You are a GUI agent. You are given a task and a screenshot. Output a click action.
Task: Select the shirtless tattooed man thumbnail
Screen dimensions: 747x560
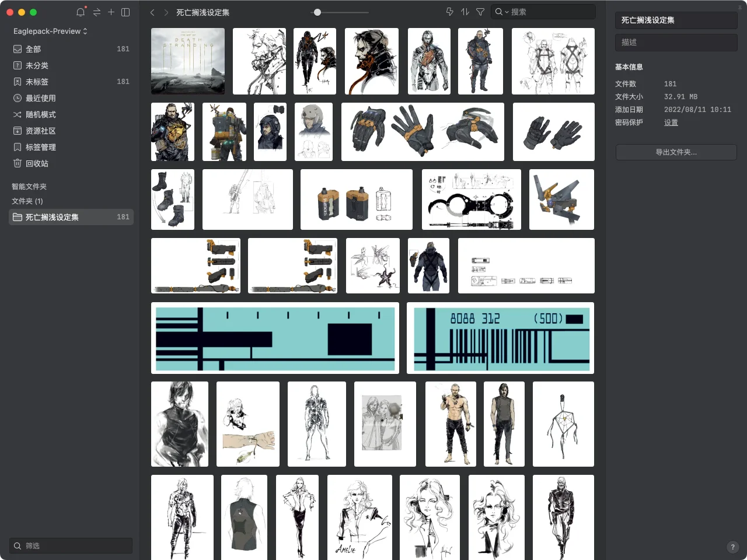451,424
